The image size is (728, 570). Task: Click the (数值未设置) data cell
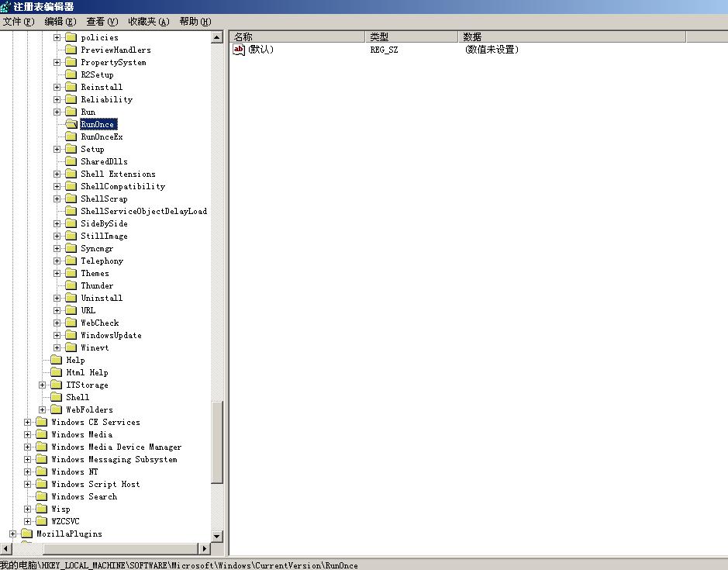[492, 50]
